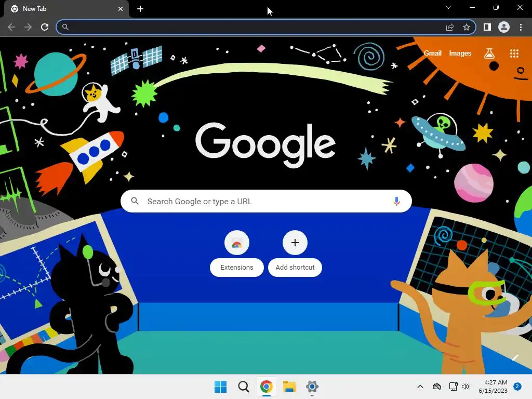Click the Chrome icon in the taskbar
The width and height of the screenshot is (532, 399).
[267, 387]
